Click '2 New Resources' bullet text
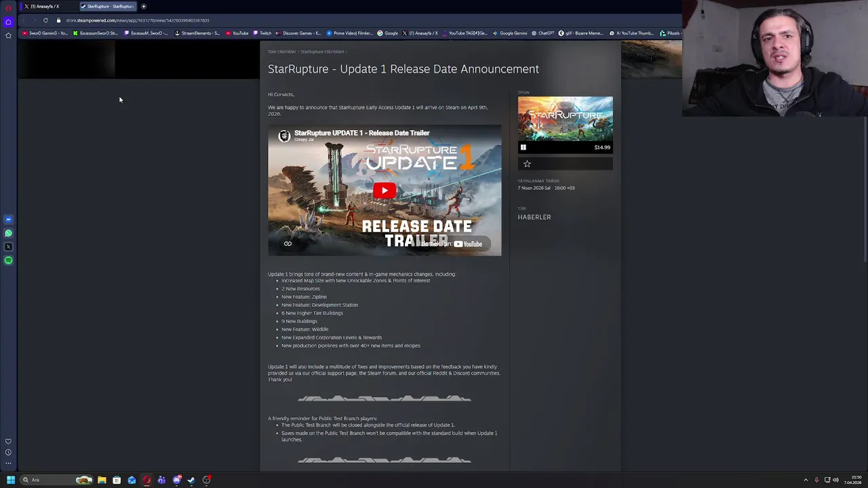The height and width of the screenshot is (488, 868). [300, 289]
